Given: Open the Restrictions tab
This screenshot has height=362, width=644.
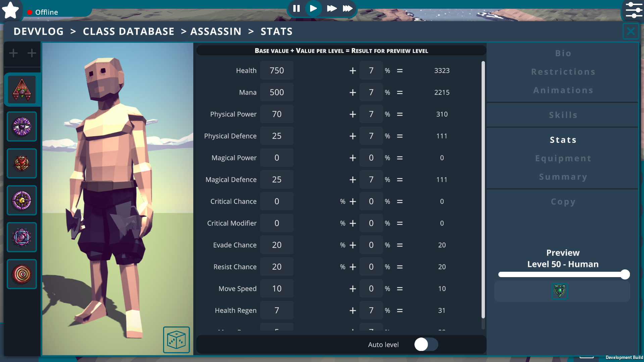Looking at the screenshot, I should pos(563,72).
